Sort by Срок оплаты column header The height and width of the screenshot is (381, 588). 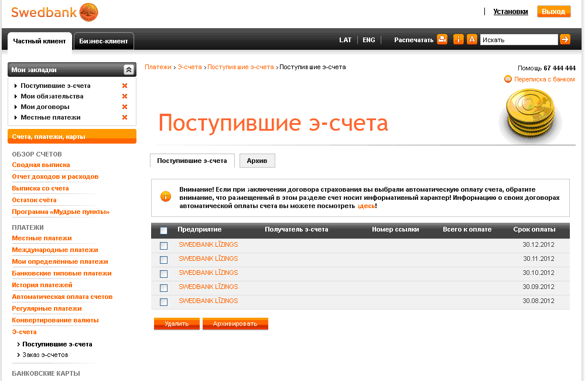click(x=534, y=229)
